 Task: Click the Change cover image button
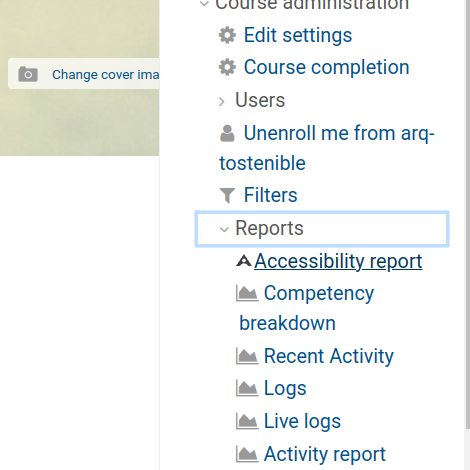(x=84, y=74)
